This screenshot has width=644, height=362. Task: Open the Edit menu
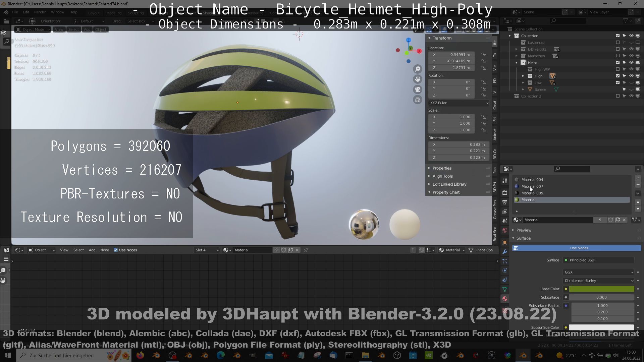pos(26,12)
